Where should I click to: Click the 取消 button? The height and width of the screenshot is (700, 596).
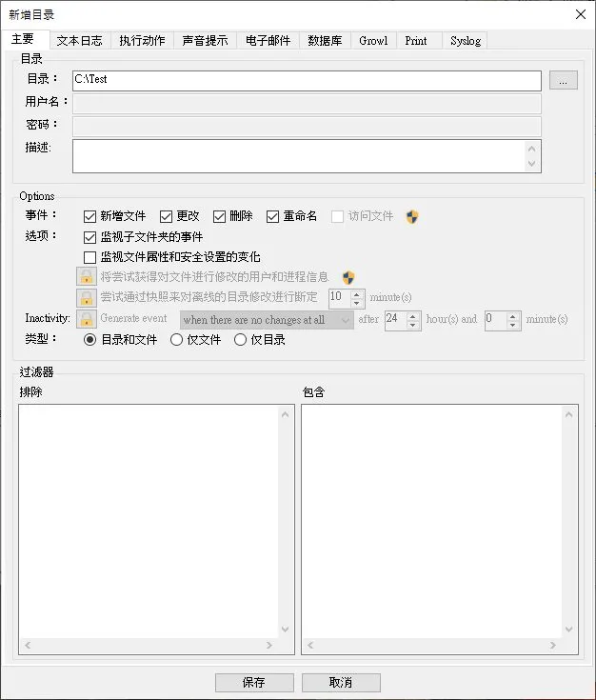point(341,682)
